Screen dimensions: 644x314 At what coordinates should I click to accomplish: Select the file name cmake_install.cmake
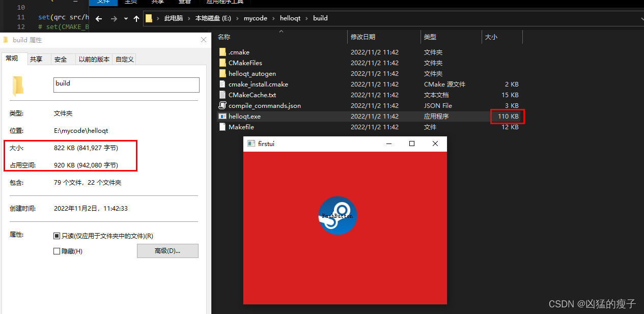click(258, 84)
